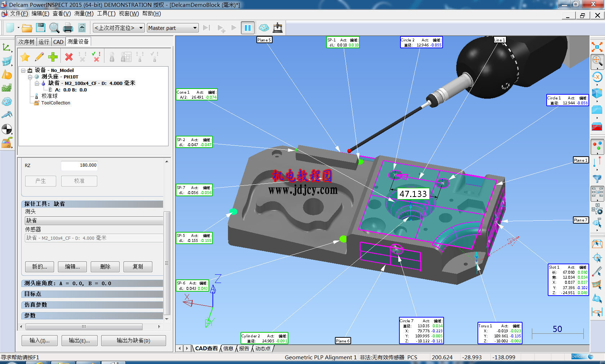Click the 新的... button
605x364 pixels.
click(40, 267)
